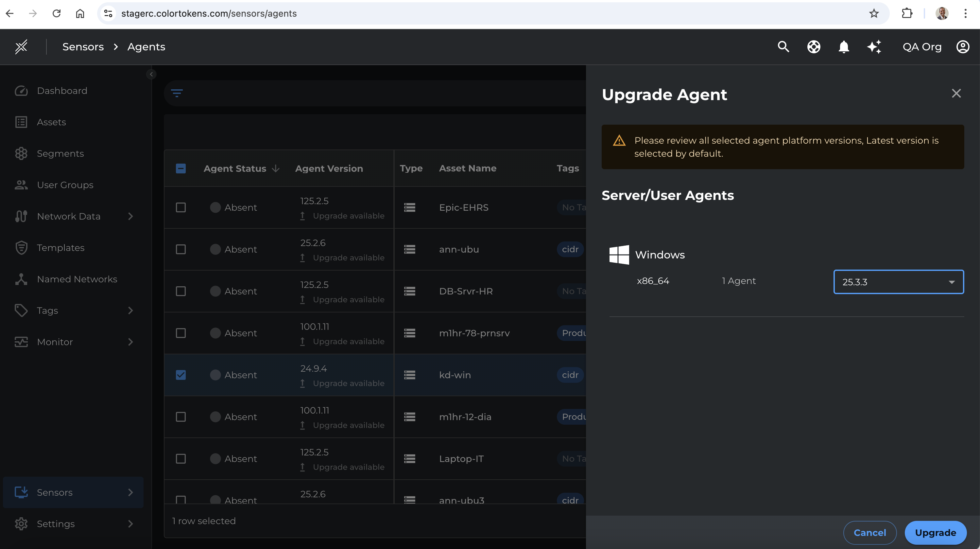Click the notifications bell icon

coord(843,46)
